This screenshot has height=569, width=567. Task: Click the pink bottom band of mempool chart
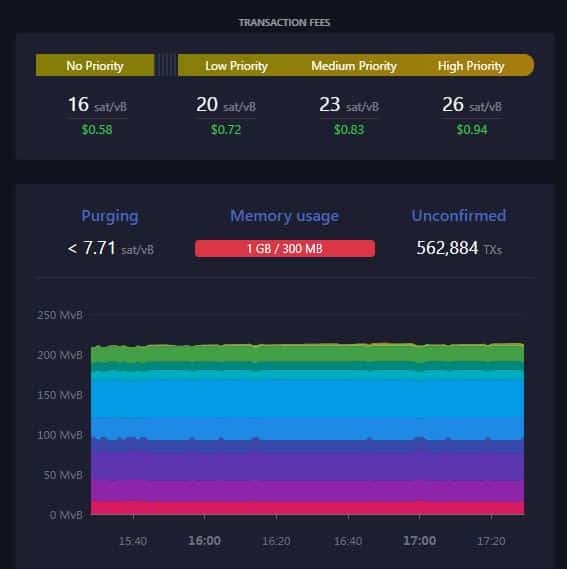(x=307, y=508)
